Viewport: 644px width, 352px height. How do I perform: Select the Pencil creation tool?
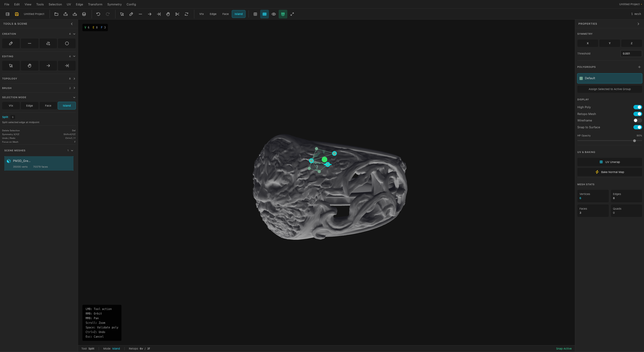pos(11,43)
